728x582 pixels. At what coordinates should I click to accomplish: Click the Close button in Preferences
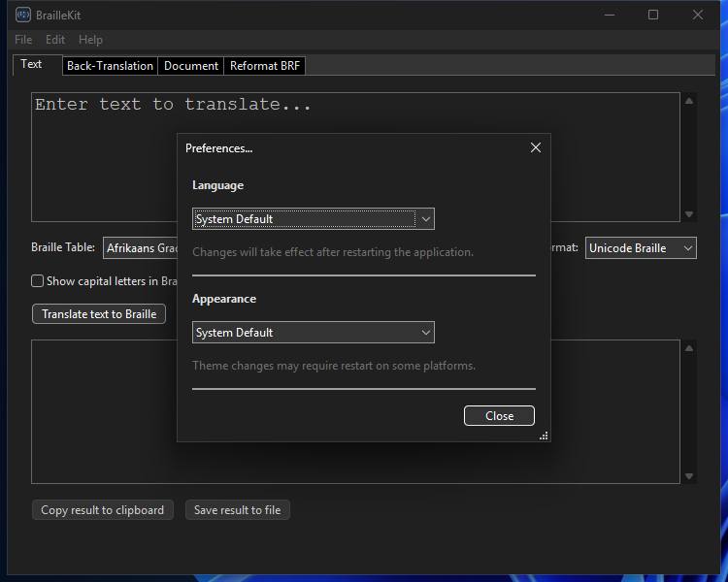pos(499,415)
